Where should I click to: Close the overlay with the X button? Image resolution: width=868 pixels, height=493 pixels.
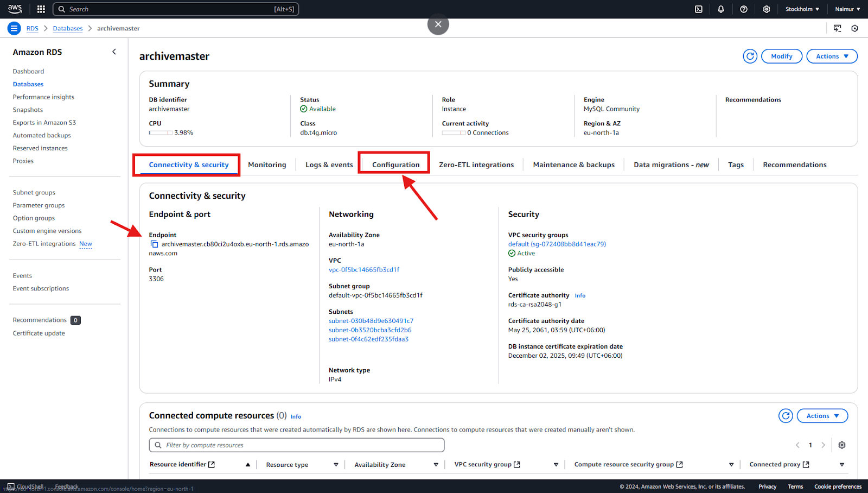(438, 24)
